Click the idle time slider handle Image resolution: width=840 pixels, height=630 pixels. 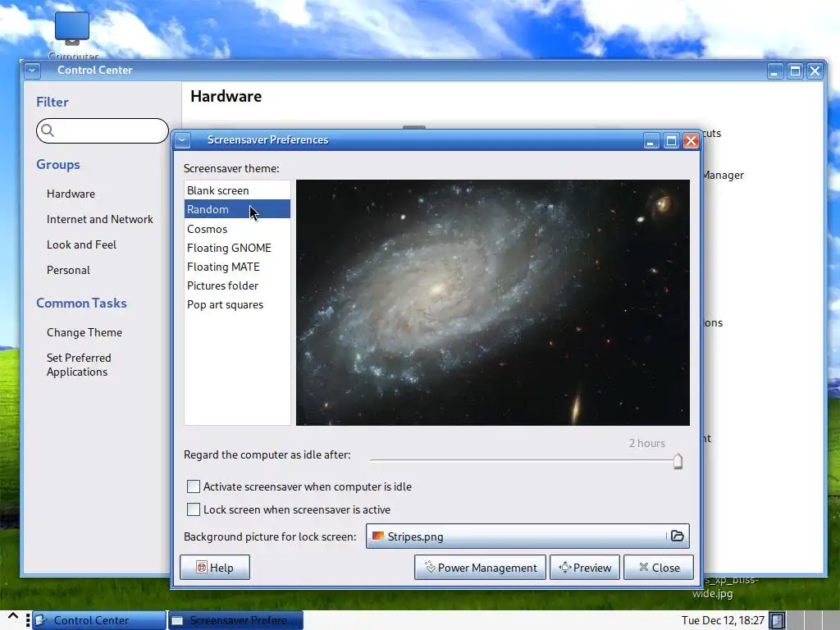(678, 461)
